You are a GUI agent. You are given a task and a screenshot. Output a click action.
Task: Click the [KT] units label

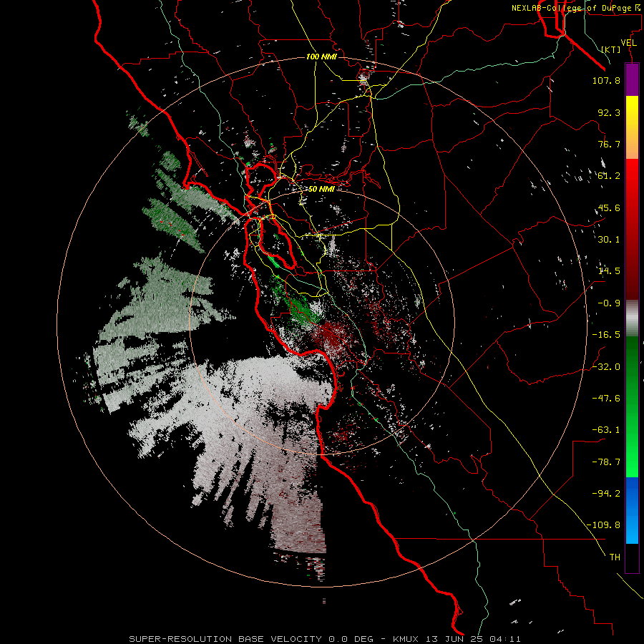click(611, 49)
